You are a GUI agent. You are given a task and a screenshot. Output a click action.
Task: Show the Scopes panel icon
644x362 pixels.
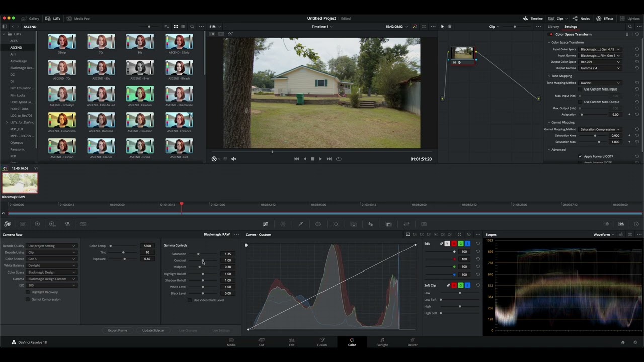(621, 224)
